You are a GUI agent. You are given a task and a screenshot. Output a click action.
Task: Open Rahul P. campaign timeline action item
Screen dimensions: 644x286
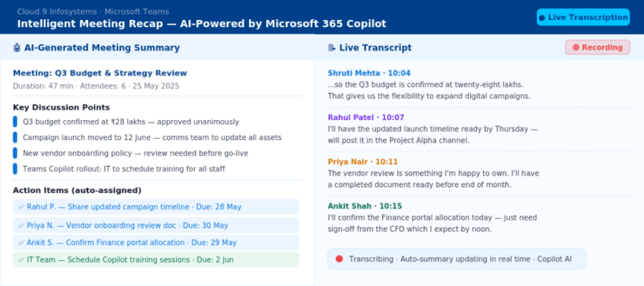coord(156,207)
